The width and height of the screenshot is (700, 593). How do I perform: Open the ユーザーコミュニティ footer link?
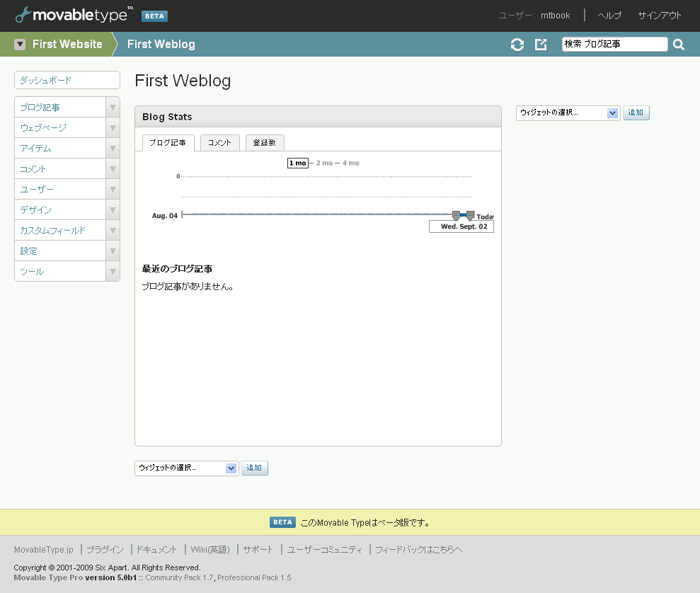pos(324,550)
